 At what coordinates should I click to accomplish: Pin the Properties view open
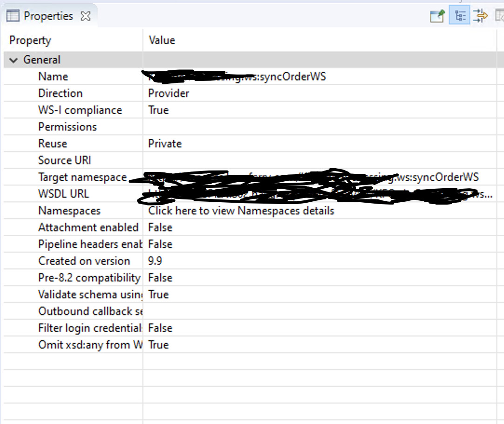coord(437,15)
